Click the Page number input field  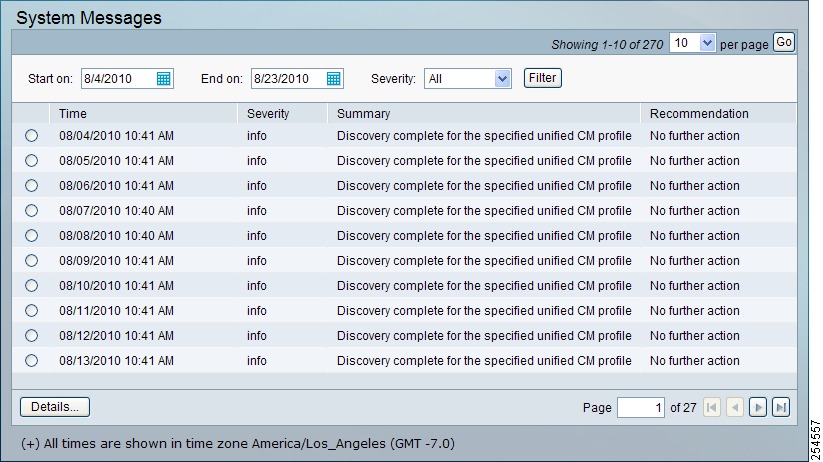click(641, 407)
